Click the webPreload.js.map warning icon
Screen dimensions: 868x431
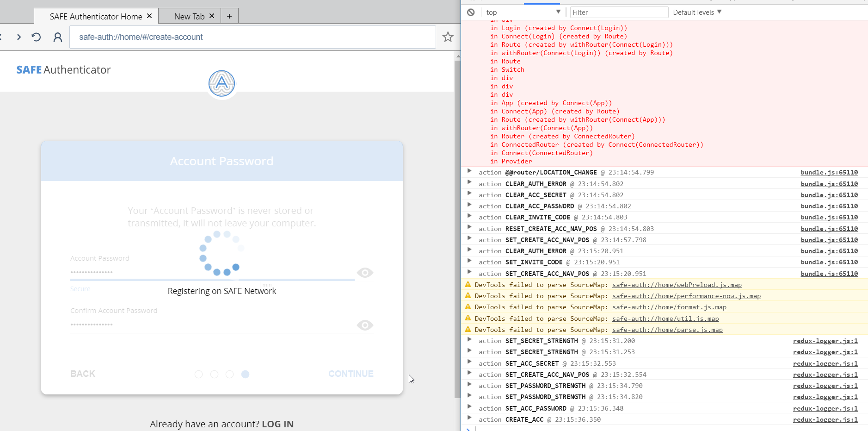(468, 285)
